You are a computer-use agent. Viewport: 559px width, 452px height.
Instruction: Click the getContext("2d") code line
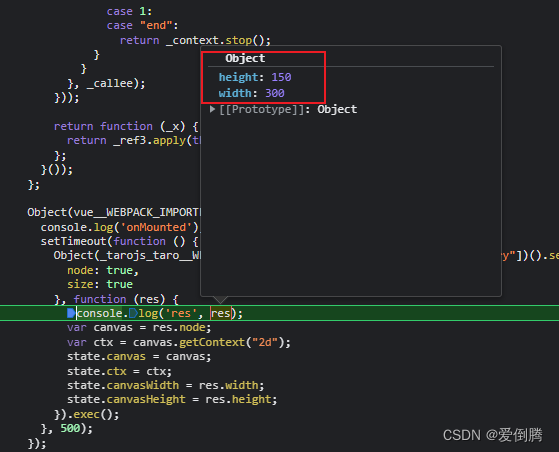click(179, 342)
